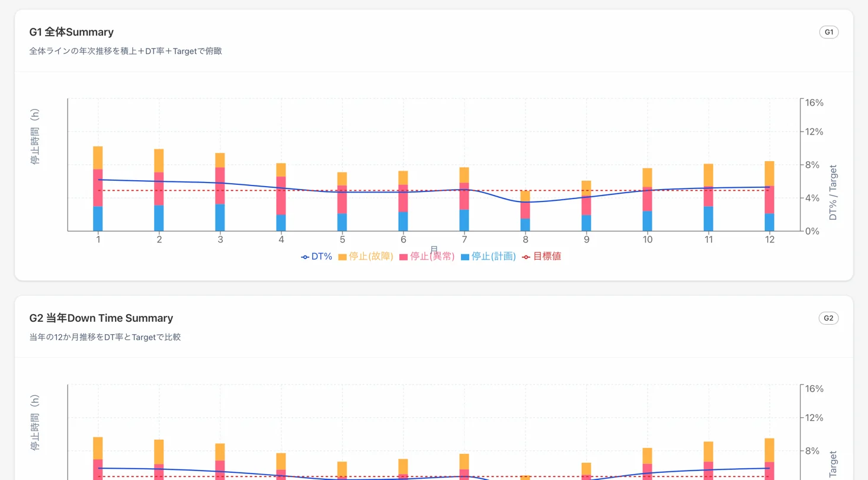Click the pink segment of month 4 bar in G1

pos(281,196)
